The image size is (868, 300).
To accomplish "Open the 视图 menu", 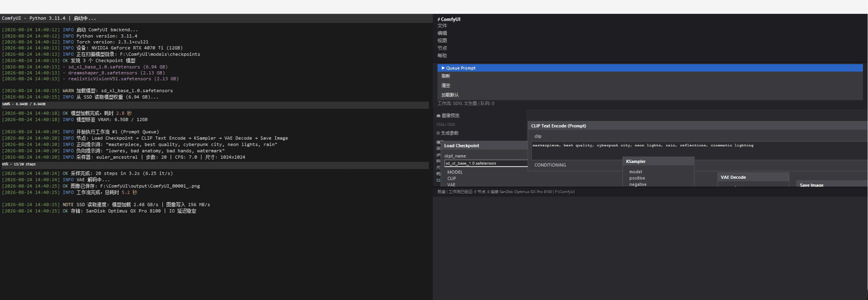I will pos(442,40).
